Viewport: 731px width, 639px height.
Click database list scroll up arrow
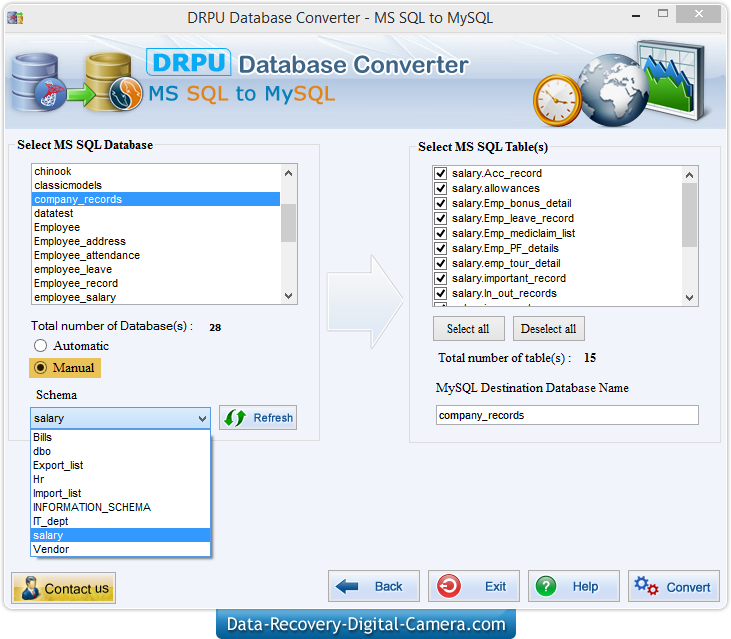tap(289, 173)
